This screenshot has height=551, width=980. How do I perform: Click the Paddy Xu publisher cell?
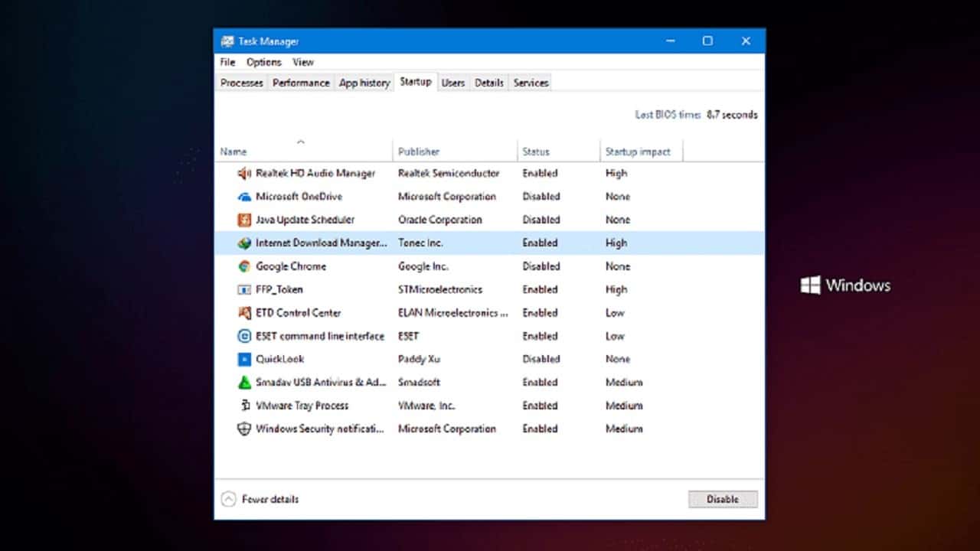(419, 359)
